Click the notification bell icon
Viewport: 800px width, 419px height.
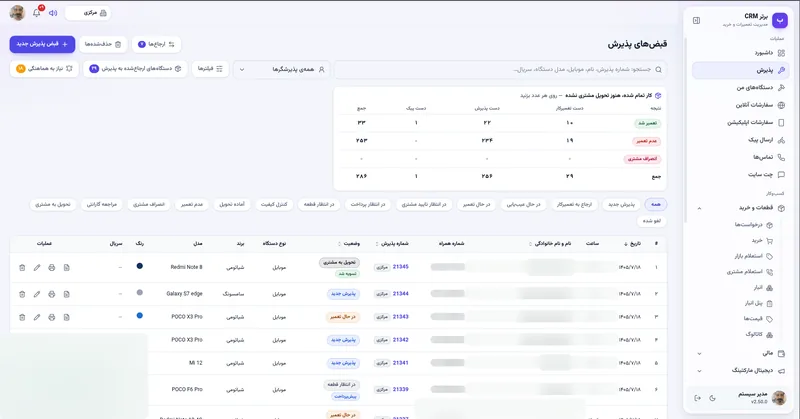pyautogui.click(x=36, y=13)
